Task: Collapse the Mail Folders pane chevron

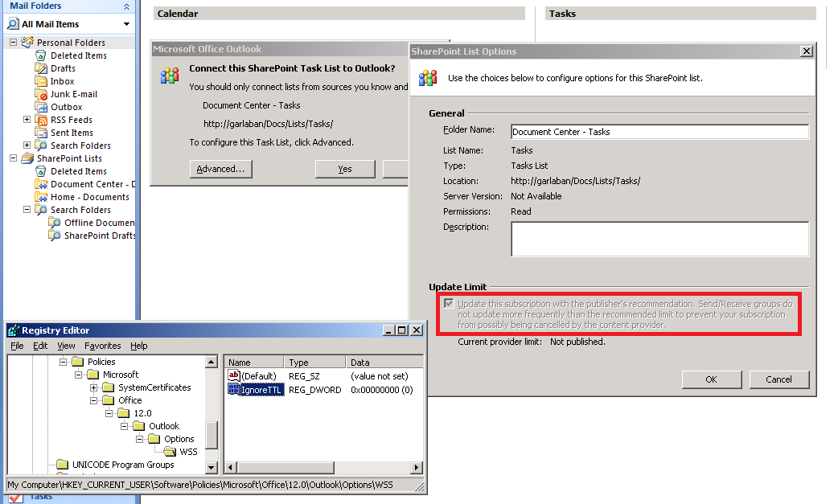Action: pyautogui.click(x=126, y=6)
